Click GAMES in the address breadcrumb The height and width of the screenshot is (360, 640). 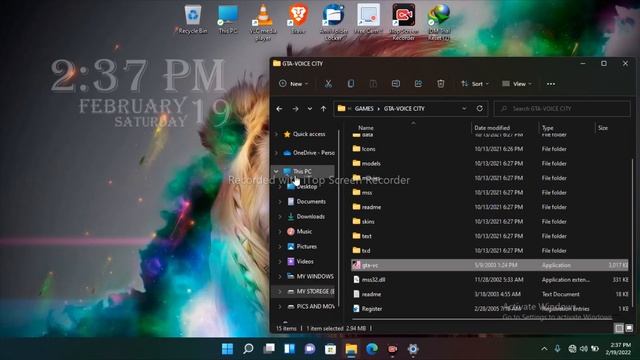(x=364, y=109)
